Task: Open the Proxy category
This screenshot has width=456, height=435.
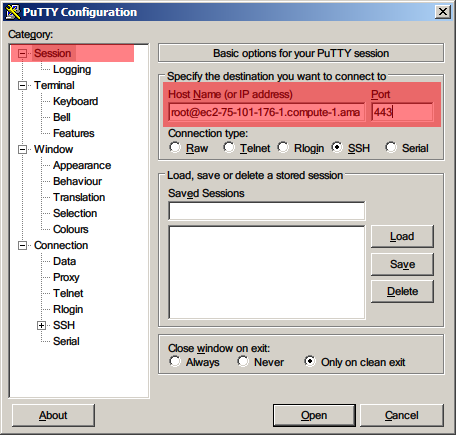Action: tap(66, 277)
